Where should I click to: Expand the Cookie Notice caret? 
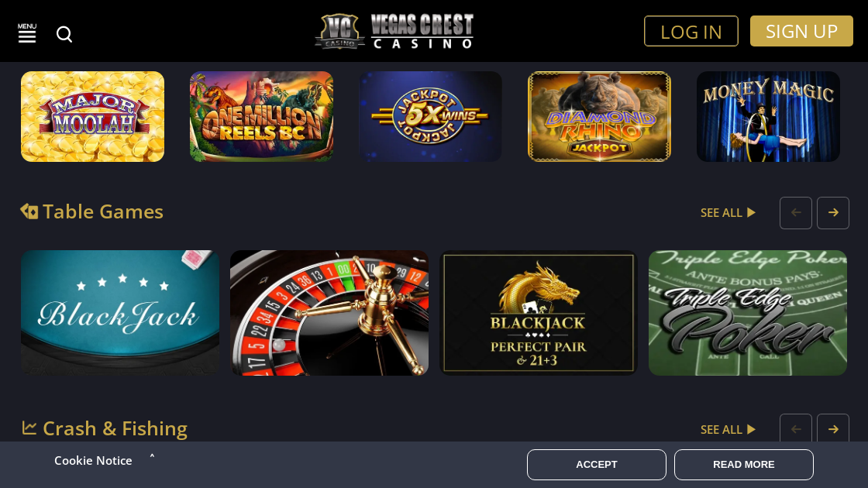tap(152, 456)
